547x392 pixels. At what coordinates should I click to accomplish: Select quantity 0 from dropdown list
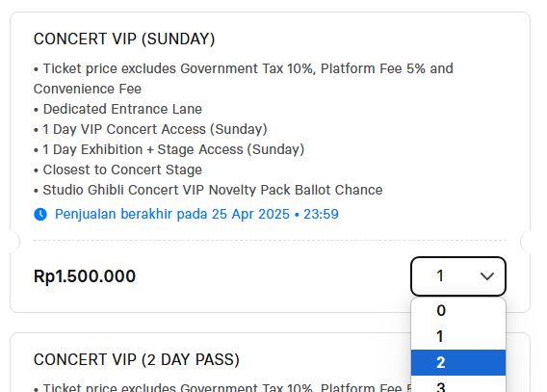pos(458,310)
